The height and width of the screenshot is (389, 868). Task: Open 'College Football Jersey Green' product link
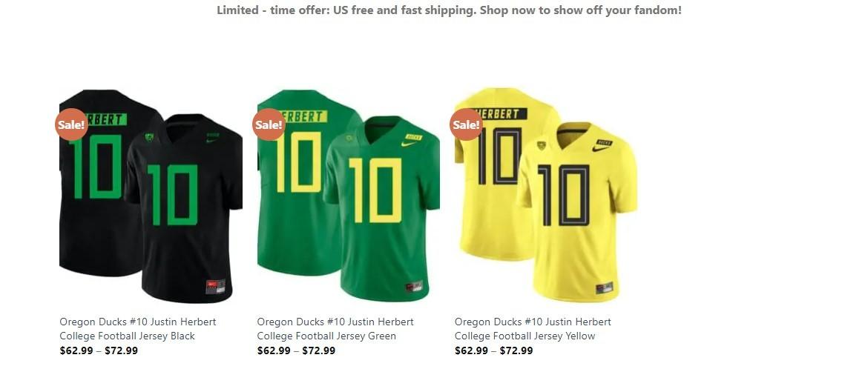326,336
